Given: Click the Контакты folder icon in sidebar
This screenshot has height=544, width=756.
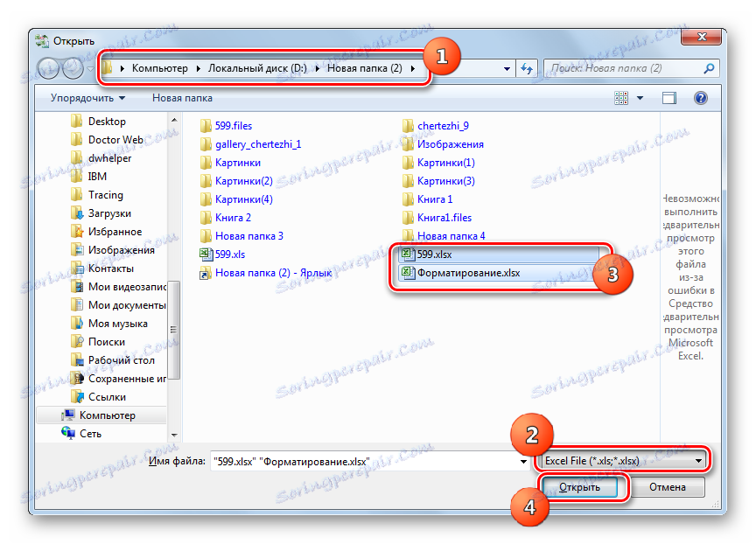Looking at the screenshot, I should coord(77,268).
